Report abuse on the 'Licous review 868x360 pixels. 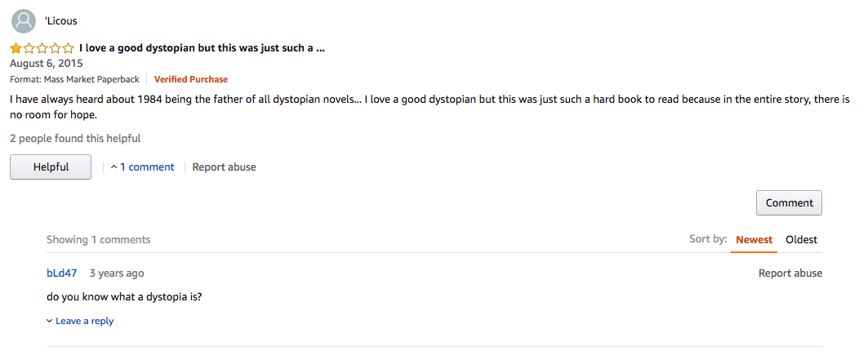(x=224, y=167)
